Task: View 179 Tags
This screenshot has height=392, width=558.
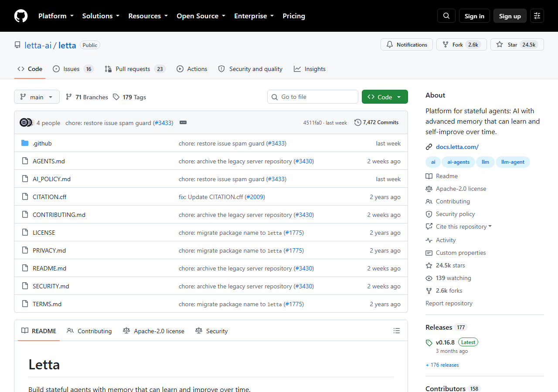Action: (129, 97)
